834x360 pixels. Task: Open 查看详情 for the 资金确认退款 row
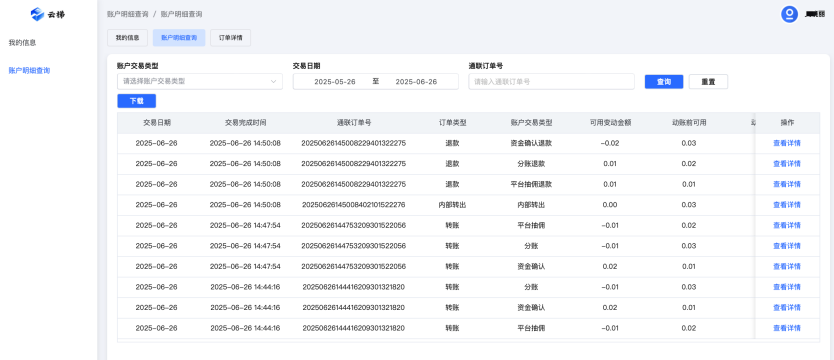(787, 143)
